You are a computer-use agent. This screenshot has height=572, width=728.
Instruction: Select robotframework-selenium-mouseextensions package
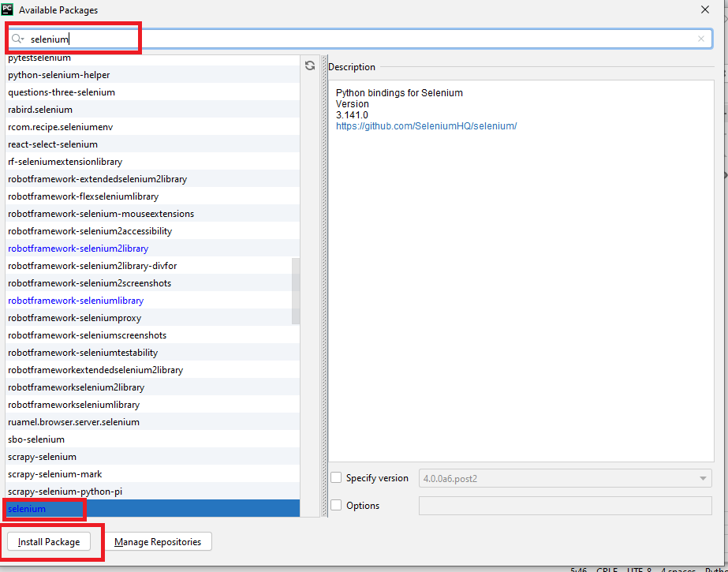coord(153,214)
